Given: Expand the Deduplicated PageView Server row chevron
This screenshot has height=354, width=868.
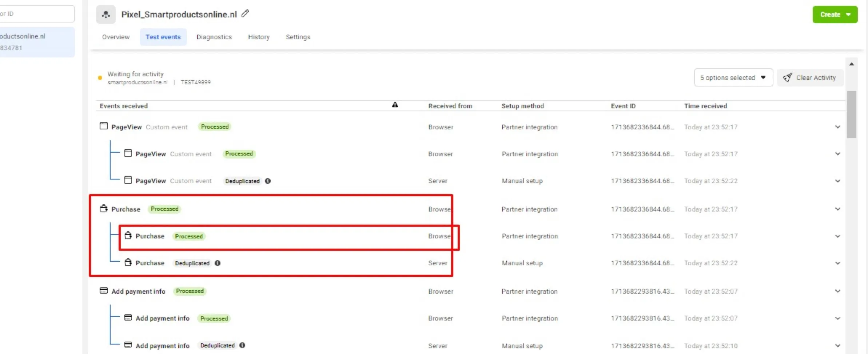Looking at the screenshot, I should pos(837,181).
